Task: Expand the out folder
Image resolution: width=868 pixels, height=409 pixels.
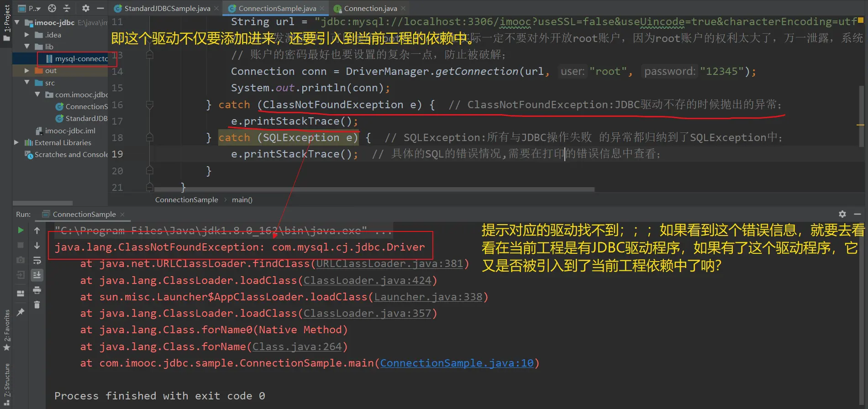Action: tap(26, 71)
